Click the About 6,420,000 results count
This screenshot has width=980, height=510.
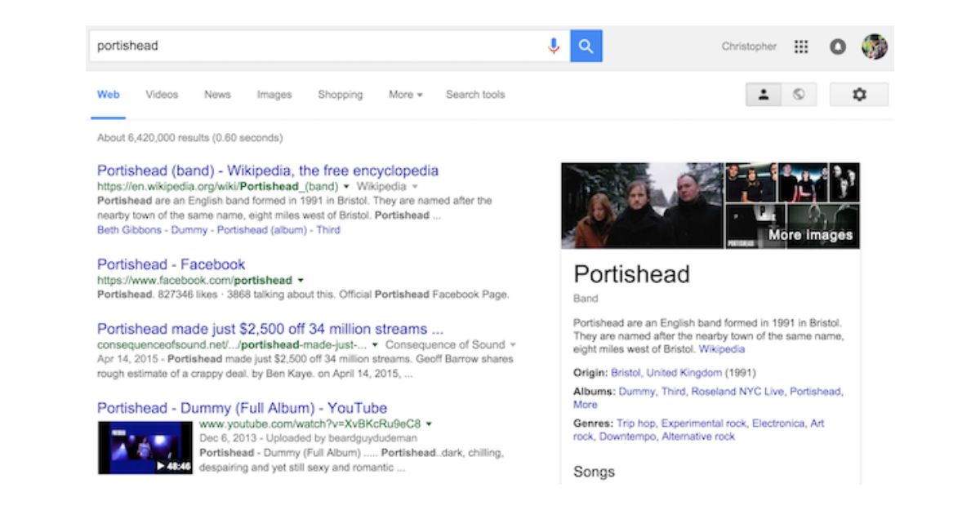(190, 138)
